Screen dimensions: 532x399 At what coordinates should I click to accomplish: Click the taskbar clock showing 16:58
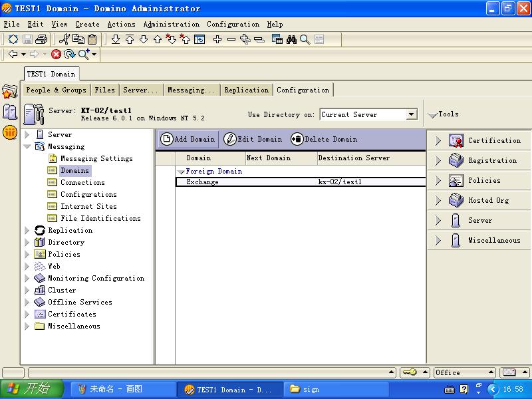click(513, 389)
